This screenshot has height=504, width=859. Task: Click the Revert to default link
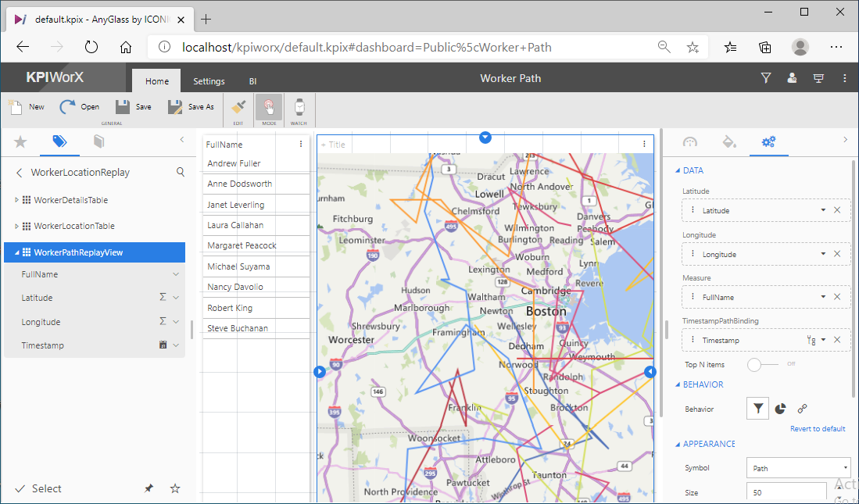818,428
